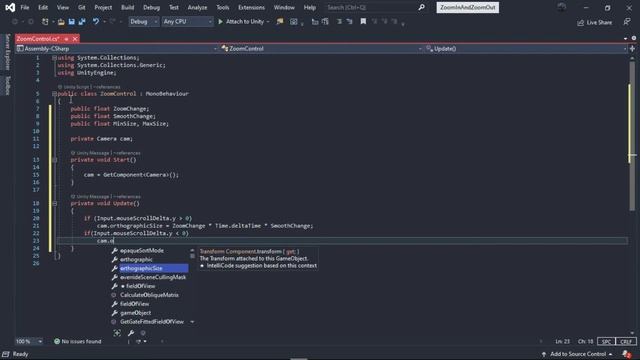Click the New Project icon
Viewport: 640px width, 360px height.
(45, 22)
